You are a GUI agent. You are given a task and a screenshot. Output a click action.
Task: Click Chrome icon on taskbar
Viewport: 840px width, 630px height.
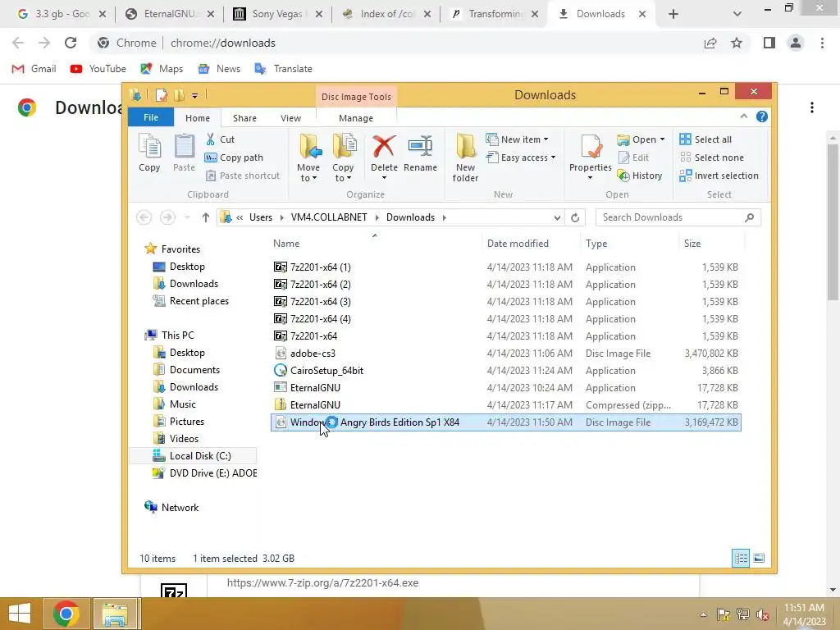coord(66,614)
